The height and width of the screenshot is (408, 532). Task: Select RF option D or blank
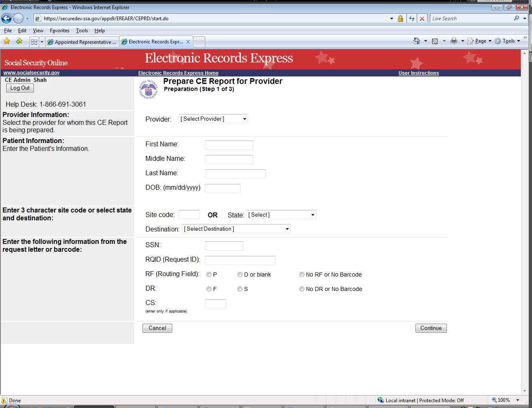(x=240, y=274)
